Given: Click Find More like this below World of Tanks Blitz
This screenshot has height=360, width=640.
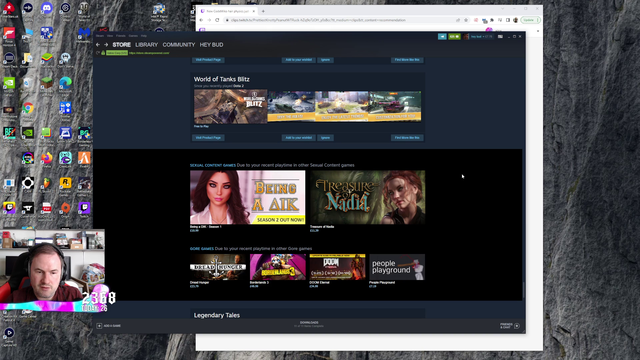Looking at the screenshot, I should 407,138.
